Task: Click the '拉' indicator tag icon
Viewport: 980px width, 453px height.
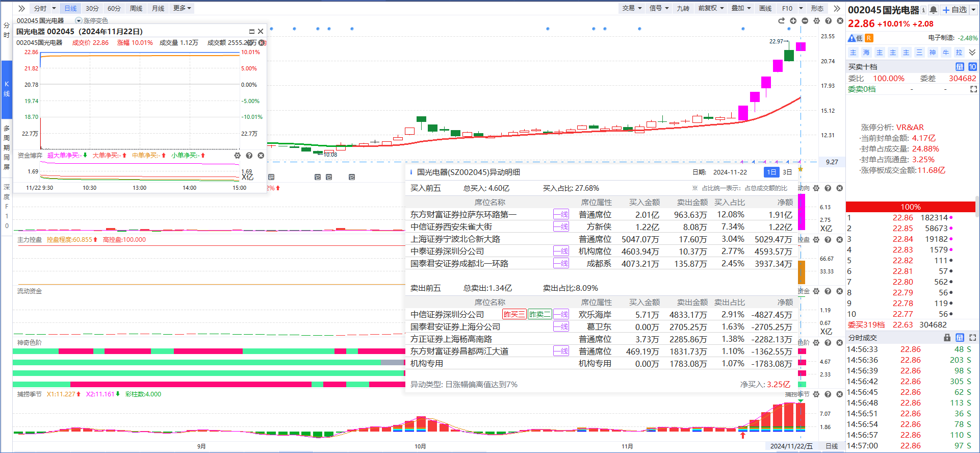Action: [959, 53]
